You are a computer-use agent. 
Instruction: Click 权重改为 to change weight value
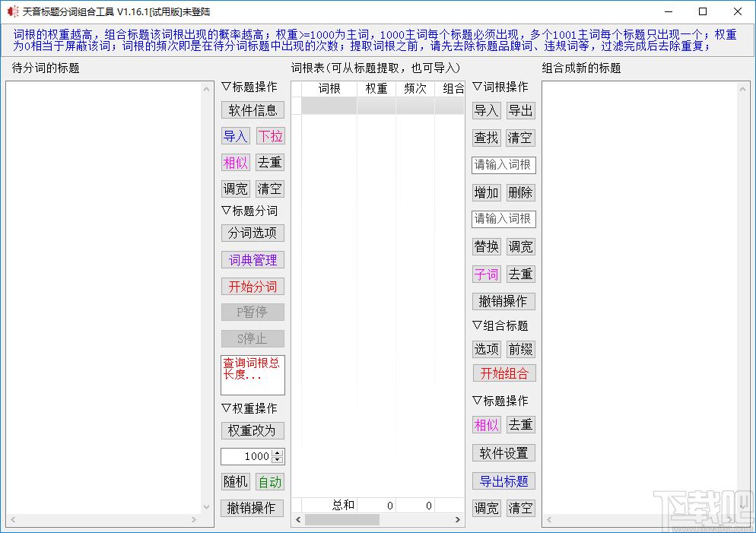pos(252,430)
